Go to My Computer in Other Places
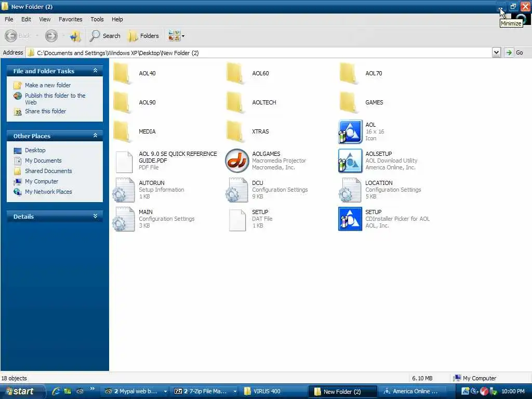The height and width of the screenshot is (399, 532). point(36,181)
